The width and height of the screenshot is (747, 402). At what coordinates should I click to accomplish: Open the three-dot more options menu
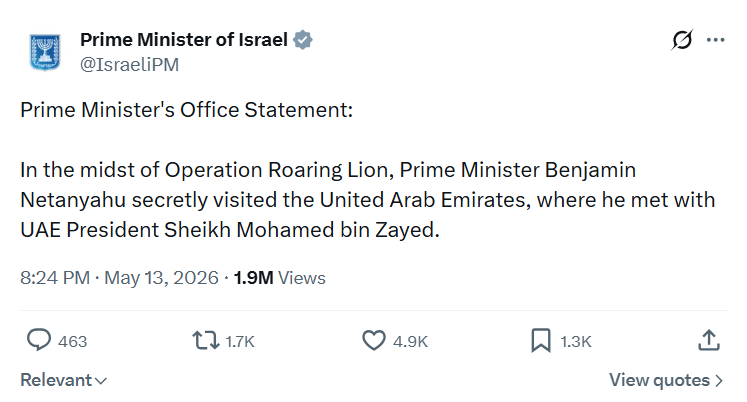click(x=716, y=40)
